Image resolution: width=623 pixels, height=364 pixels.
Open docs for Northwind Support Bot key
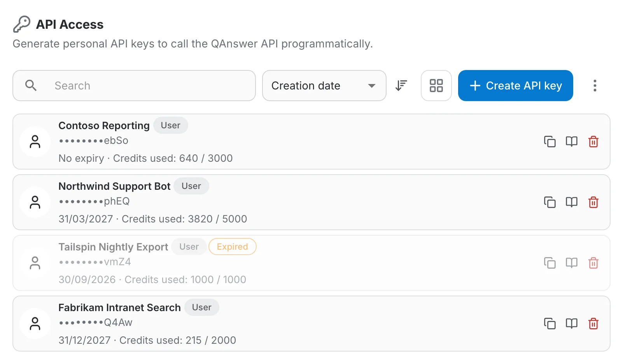click(571, 202)
